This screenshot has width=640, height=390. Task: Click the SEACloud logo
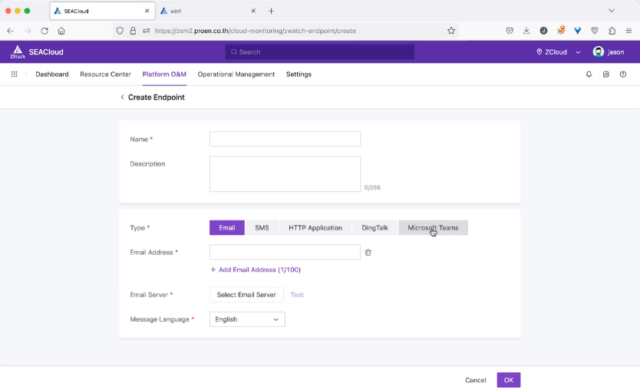pos(37,52)
